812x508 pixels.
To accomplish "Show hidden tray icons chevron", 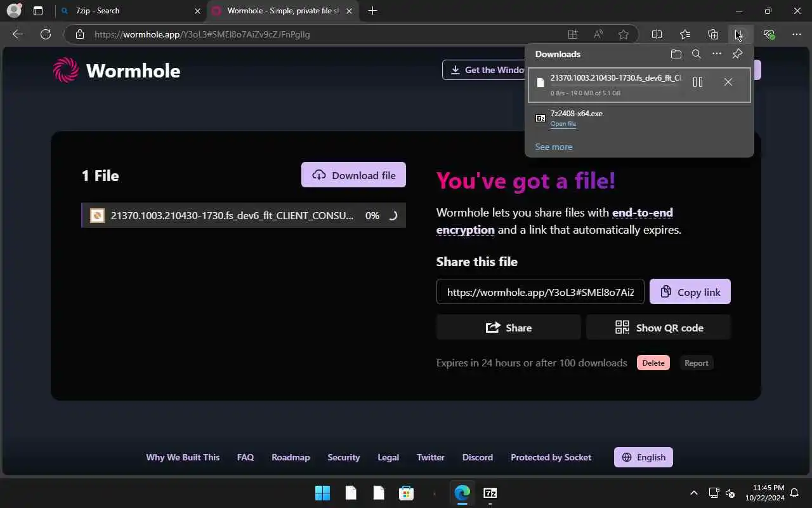I will tap(694, 493).
